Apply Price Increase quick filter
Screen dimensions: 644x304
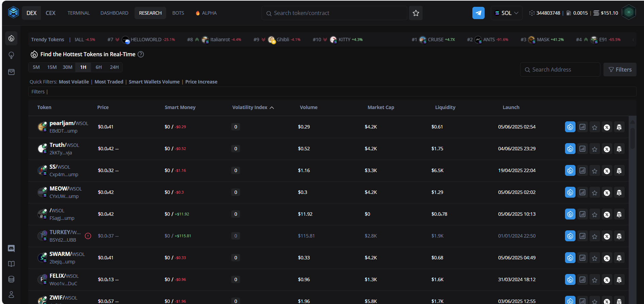click(x=201, y=82)
